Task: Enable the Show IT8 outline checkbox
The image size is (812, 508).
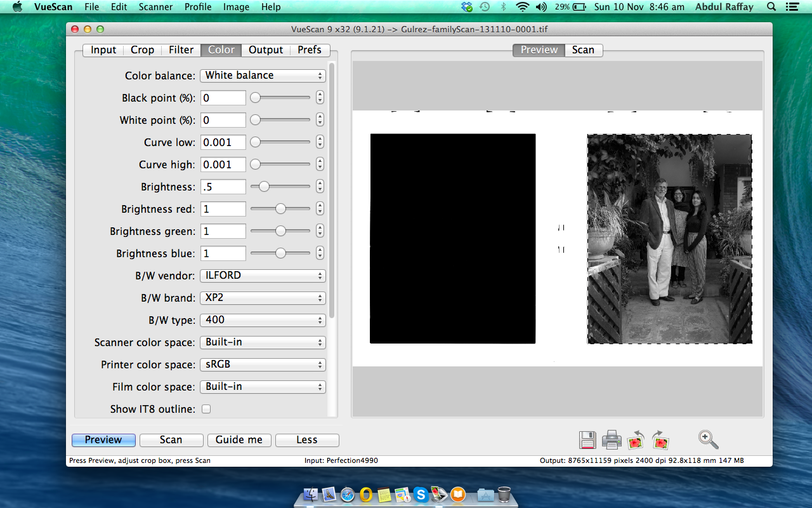Action: pos(206,409)
